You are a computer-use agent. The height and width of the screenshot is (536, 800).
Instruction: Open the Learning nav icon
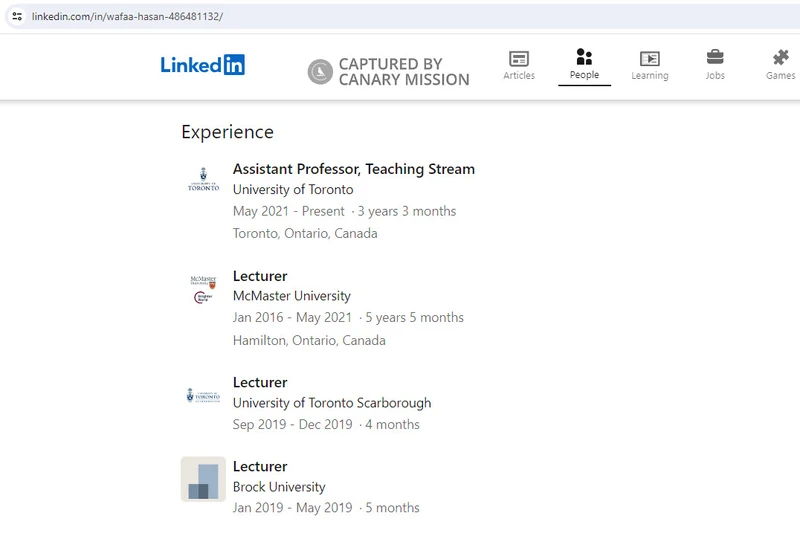(x=649, y=59)
